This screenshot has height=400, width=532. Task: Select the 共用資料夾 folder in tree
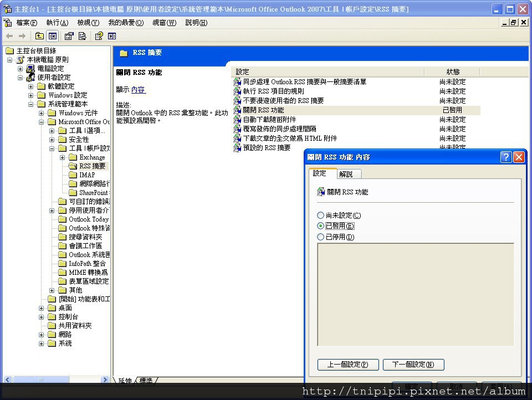pyautogui.click(x=70, y=325)
